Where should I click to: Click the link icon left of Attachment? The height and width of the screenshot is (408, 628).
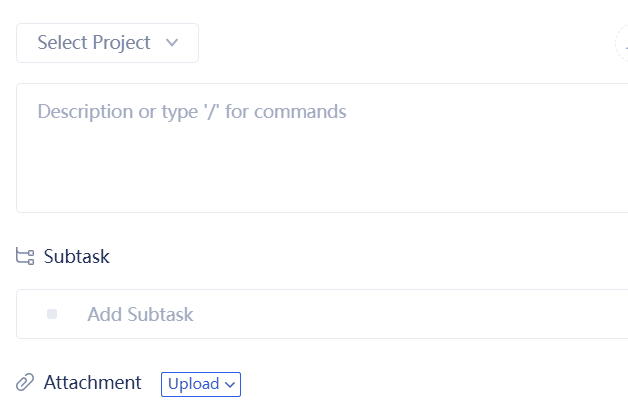coord(25,383)
